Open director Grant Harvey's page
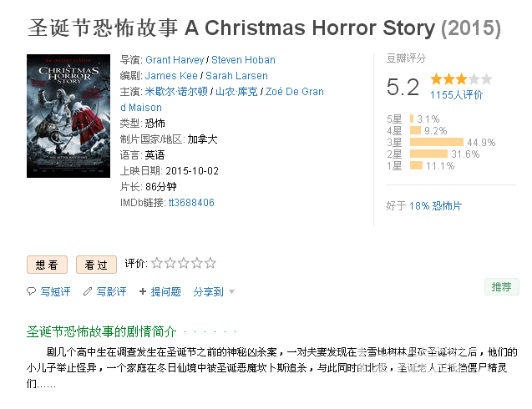Screen dimensions: 532x409 coord(175,60)
